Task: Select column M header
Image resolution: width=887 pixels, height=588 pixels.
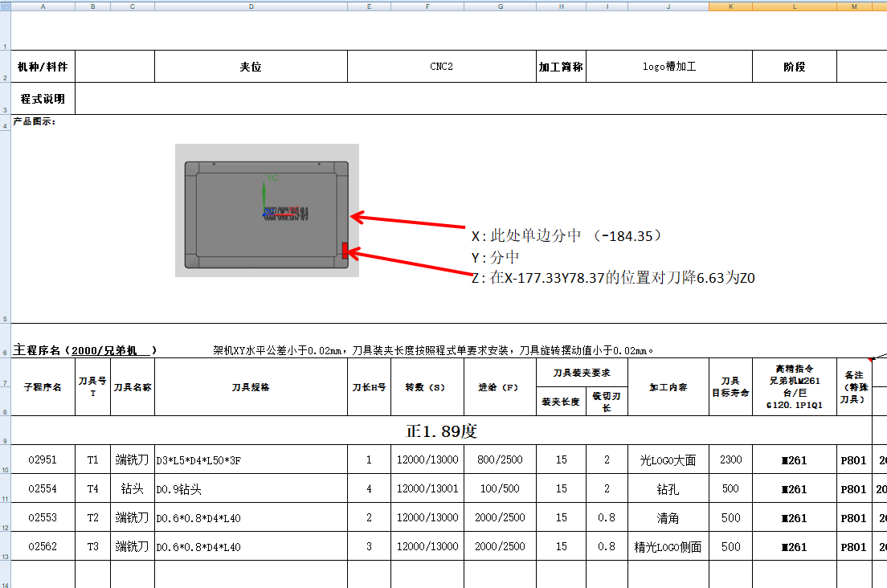Action: (x=855, y=6)
